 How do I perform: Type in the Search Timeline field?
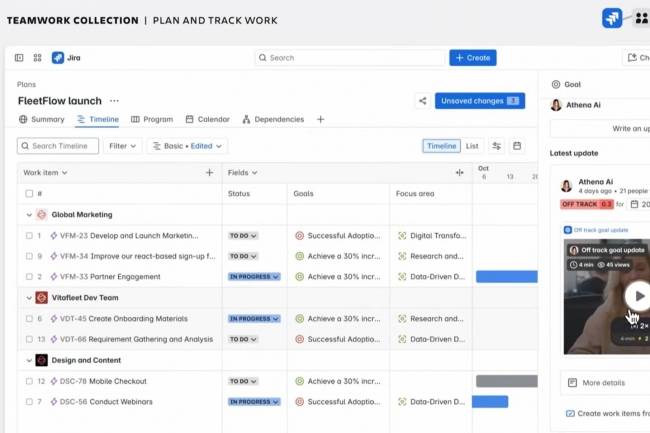pyautogui.click(x=58, y=146)
